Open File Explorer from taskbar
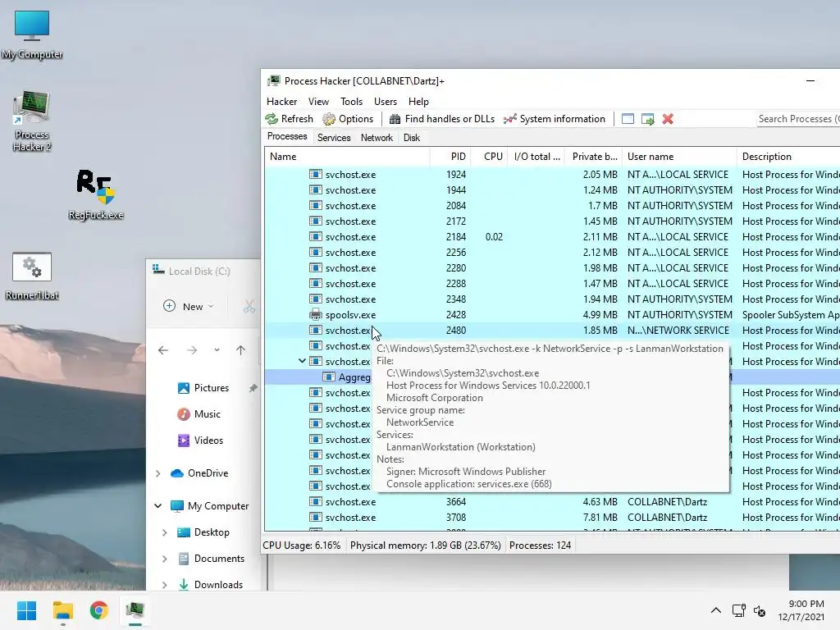 62,610
